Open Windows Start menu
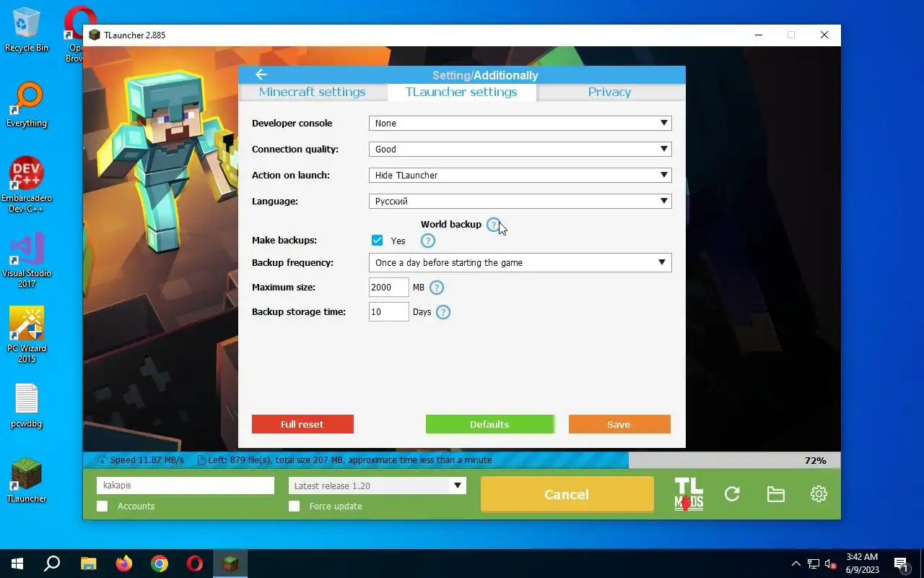The width and height of the screenshot is (924, 578). [17, 564]
